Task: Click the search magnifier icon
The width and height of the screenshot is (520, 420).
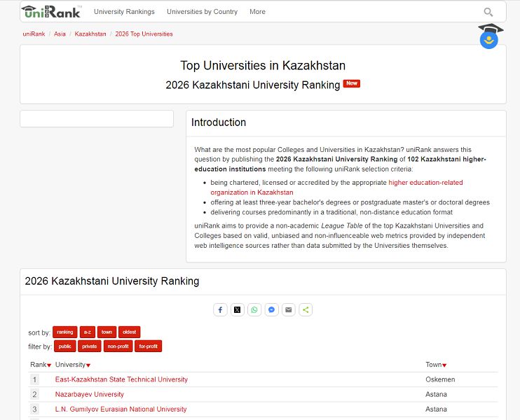Action: 488,12
